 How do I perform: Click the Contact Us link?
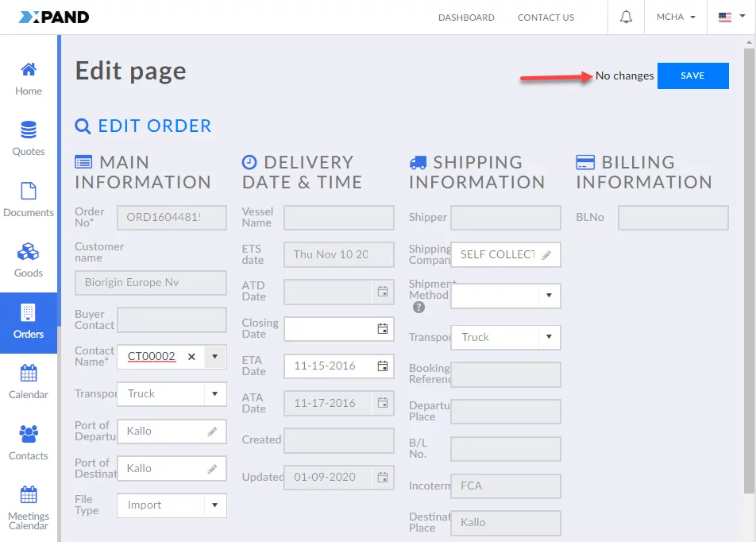point(546,17)
